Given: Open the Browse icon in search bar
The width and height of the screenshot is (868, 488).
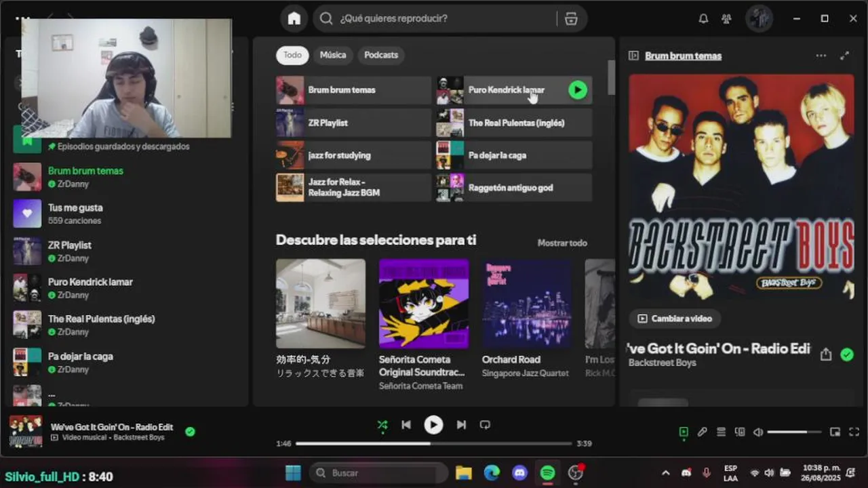Looking at the screenshot, I should 571,18.
